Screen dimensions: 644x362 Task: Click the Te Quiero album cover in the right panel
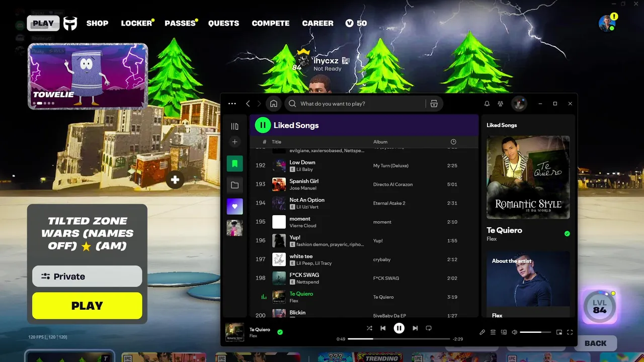point(528,177)
